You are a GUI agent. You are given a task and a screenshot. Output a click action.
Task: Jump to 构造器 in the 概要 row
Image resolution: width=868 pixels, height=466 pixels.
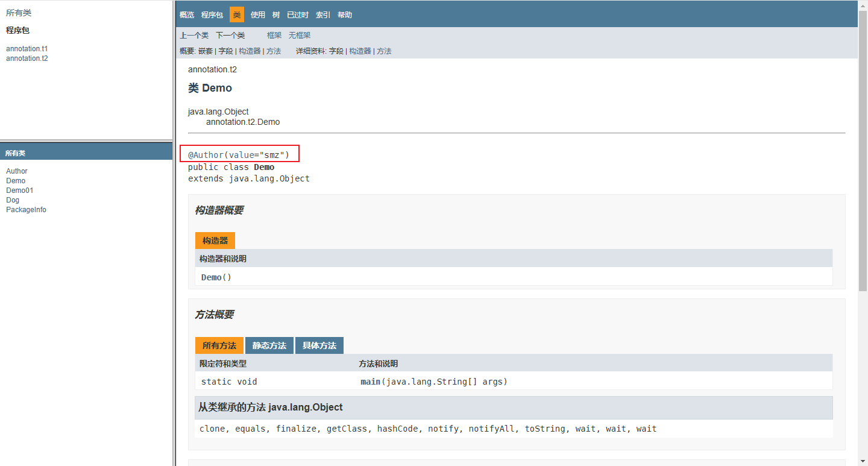point(250,51)
